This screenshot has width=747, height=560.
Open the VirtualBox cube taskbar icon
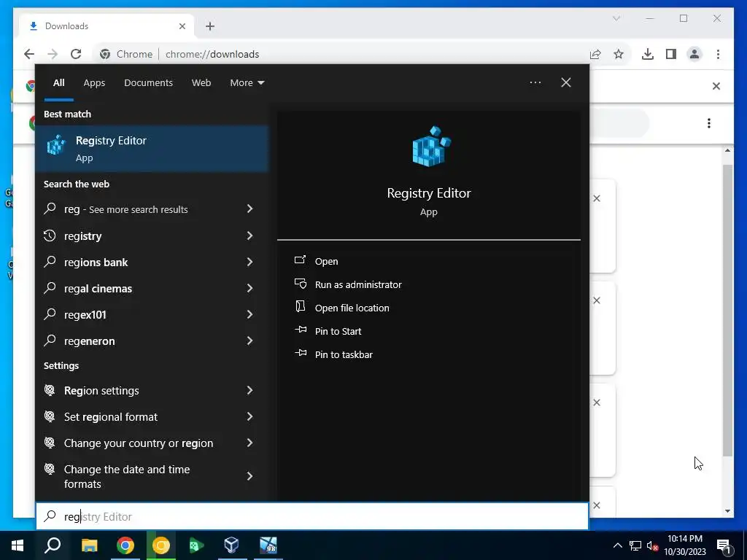[231, 545]
